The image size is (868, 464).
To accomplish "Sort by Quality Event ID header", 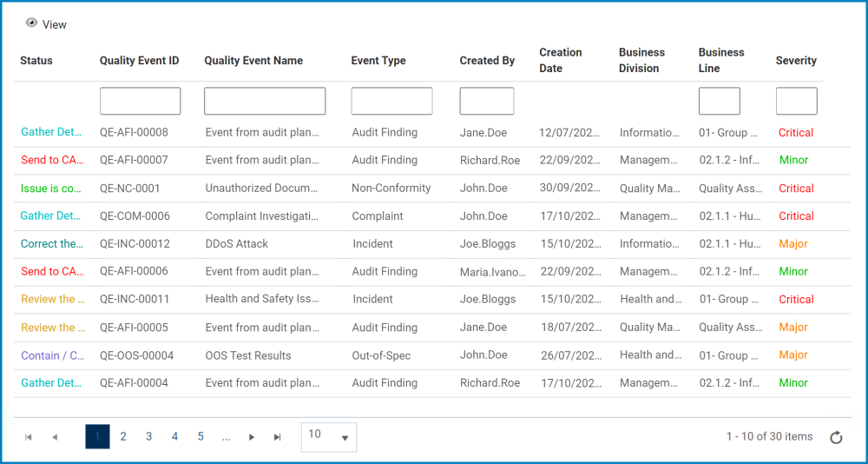I will [140, 61].
